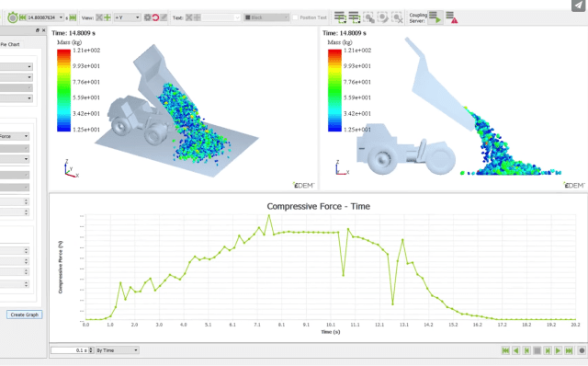Click the coupling server warning triangle icon
The width and height of the screenshot is (588, 366).
451,17
